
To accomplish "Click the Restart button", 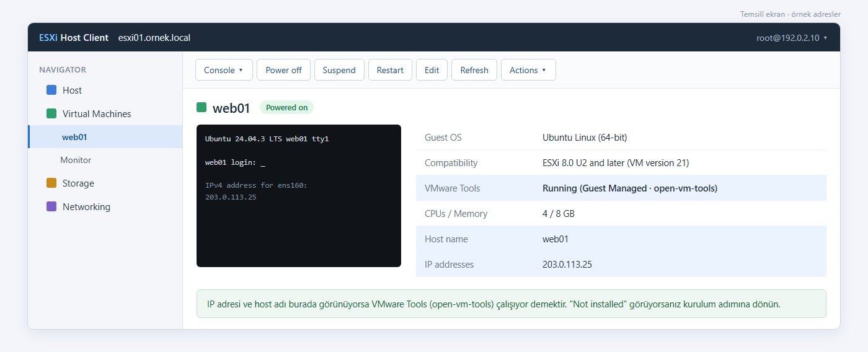I will coord(390,70).
